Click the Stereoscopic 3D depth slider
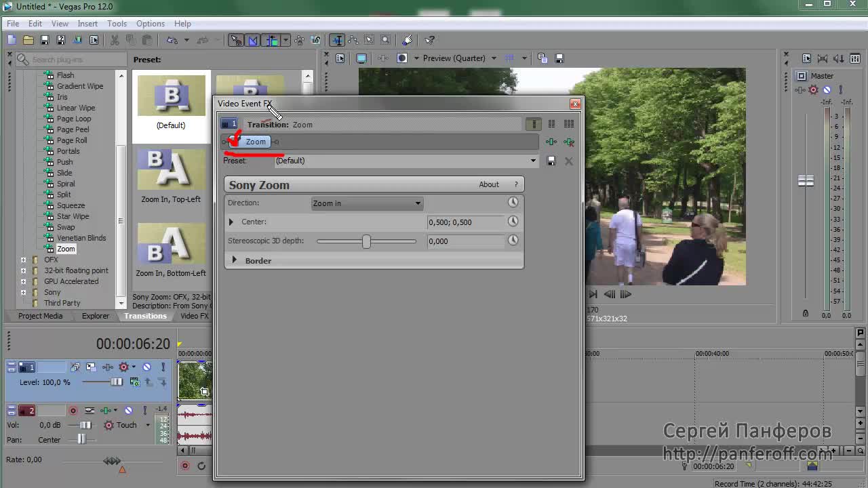The width and height of the screenshot is (868, 488). pyautogui.click(x=366, y=241)
